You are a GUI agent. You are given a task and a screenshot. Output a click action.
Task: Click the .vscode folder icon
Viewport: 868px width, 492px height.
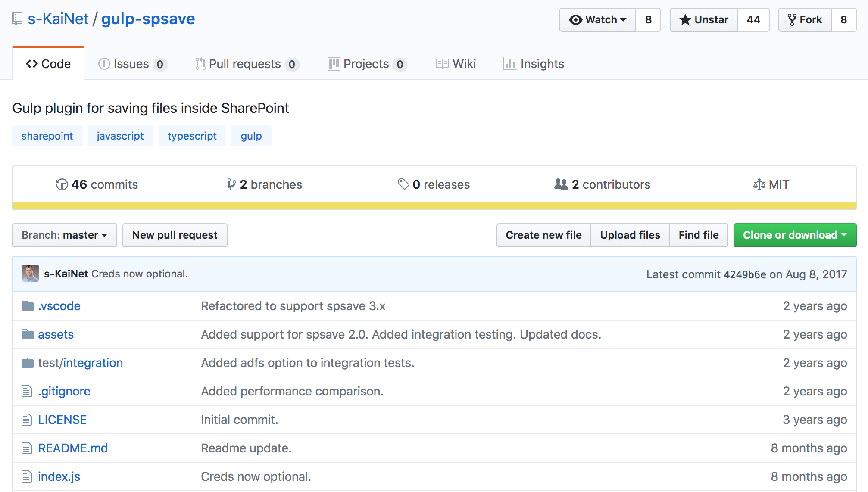coord(28,306)
